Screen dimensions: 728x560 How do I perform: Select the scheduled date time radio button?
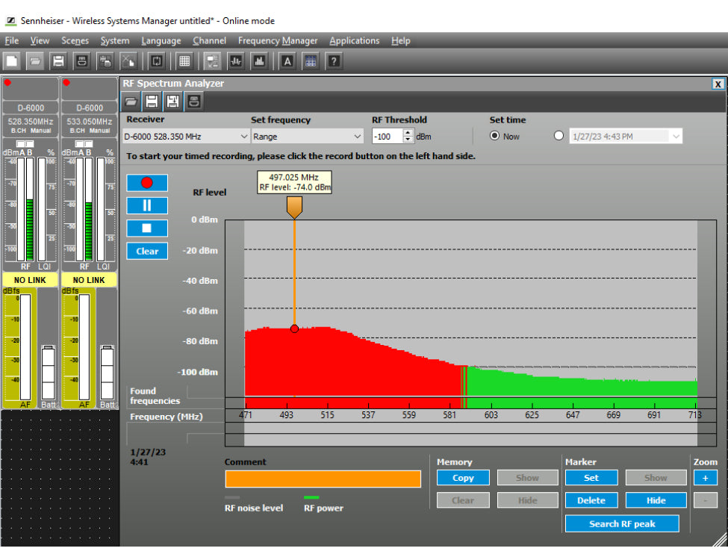click(x=559, y=136)
